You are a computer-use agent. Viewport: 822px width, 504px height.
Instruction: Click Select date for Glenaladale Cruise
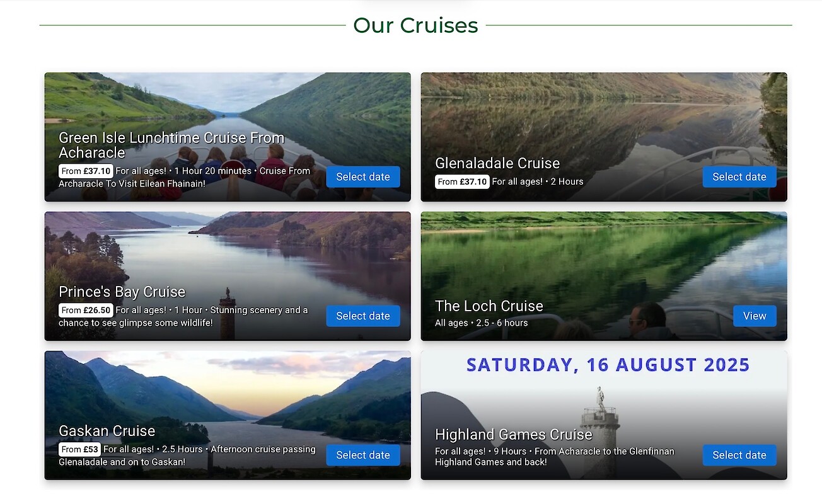739,177
